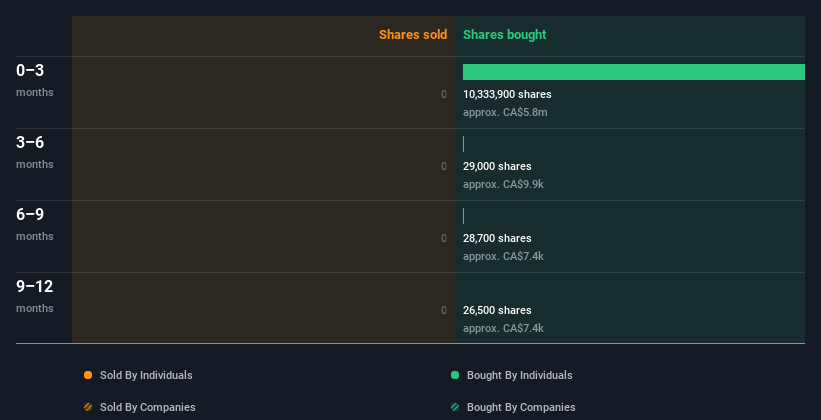Click the 28,700 shares value

pos(497,238)
